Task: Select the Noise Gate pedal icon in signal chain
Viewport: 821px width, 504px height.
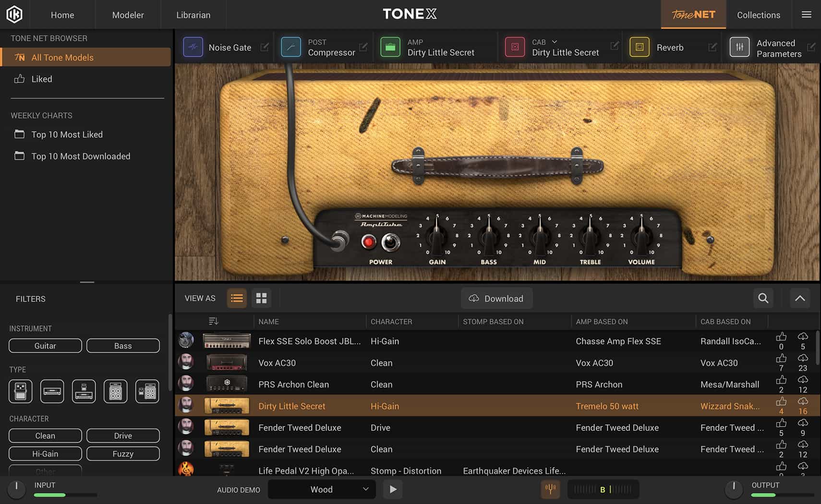Action: pyautogui.click(x=193, y=47)
